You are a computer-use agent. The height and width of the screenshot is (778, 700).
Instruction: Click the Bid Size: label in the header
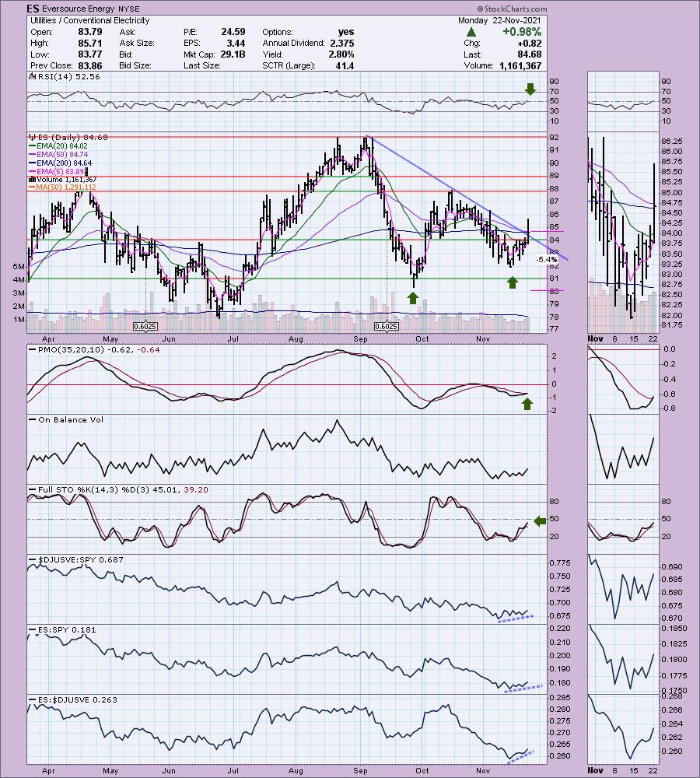pos(135,65)
